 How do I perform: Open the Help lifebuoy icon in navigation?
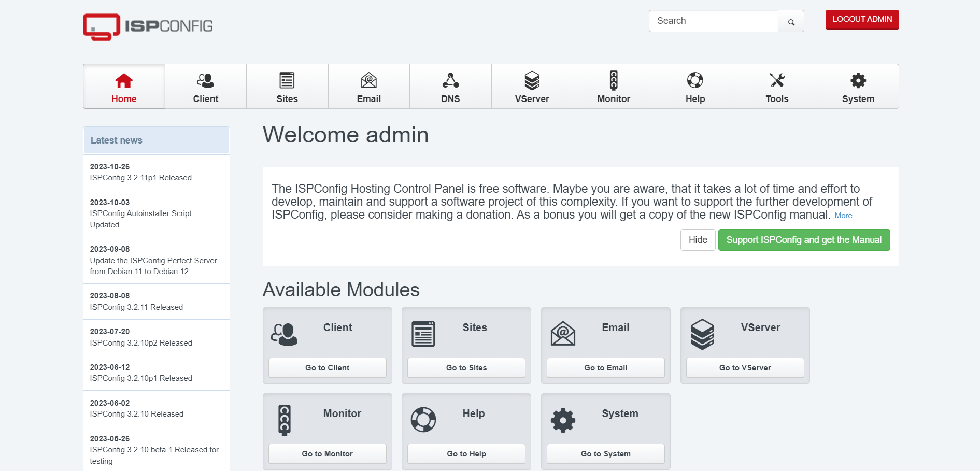coord(695,80)
